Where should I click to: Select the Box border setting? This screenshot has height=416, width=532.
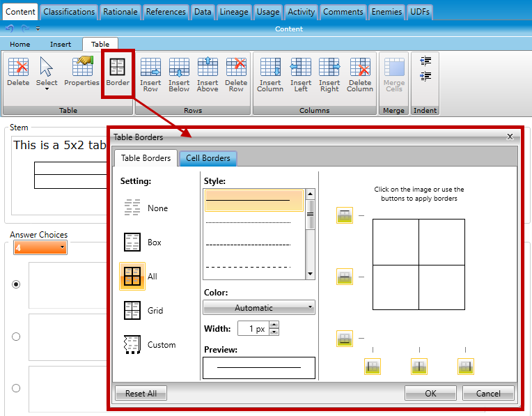[132, 242]
